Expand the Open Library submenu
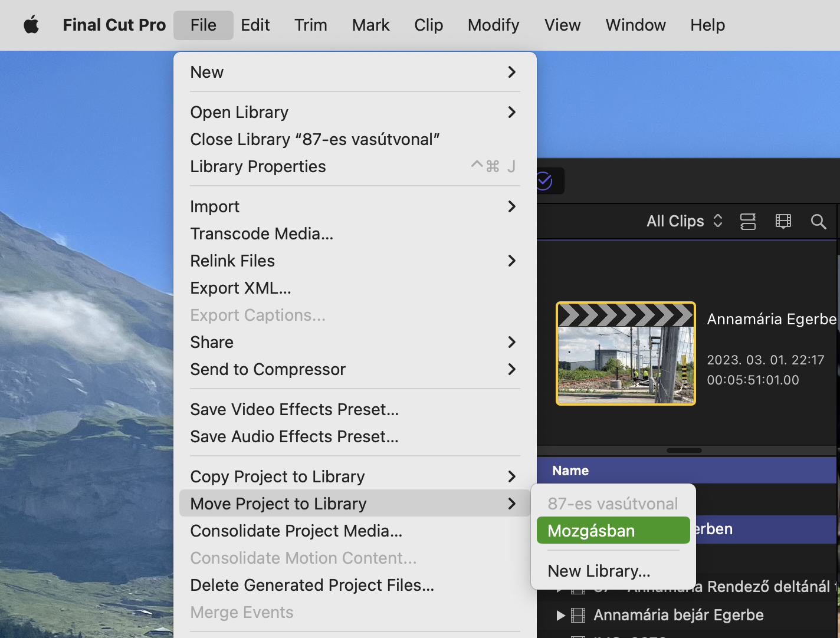 (355, 112)
